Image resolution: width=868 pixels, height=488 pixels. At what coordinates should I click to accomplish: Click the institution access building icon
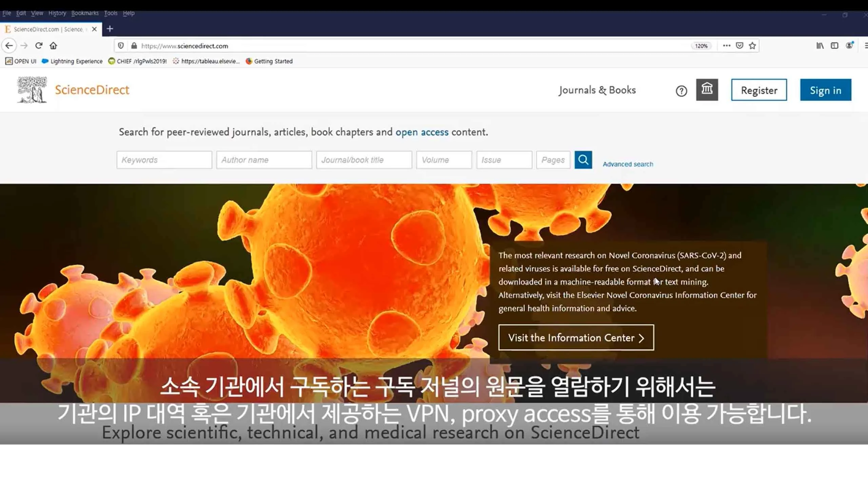707,90
